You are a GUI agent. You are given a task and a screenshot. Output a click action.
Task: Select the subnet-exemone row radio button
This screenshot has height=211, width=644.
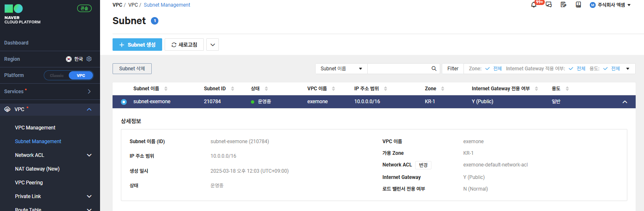(x=124, y=102)
